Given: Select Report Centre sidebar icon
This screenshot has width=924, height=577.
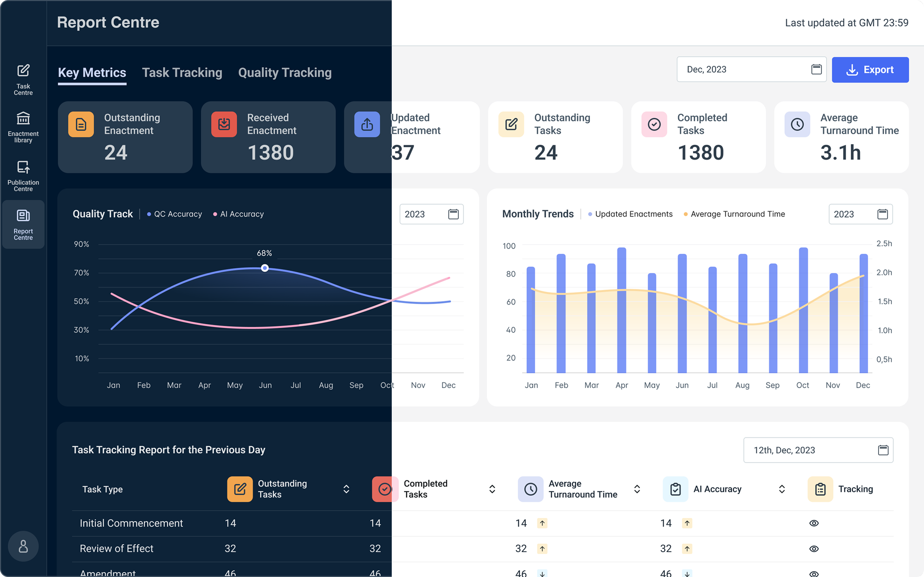Looking at the screenshot, I should point(23,224).
